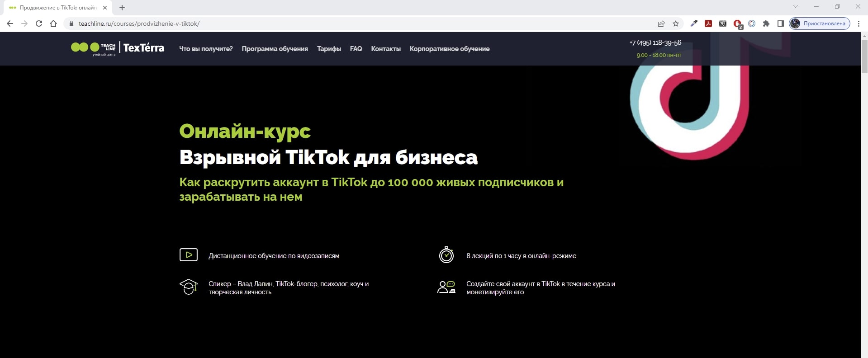Open the tab search chevron
Screen dimensions: 868x358
click(x=796, y=6)
